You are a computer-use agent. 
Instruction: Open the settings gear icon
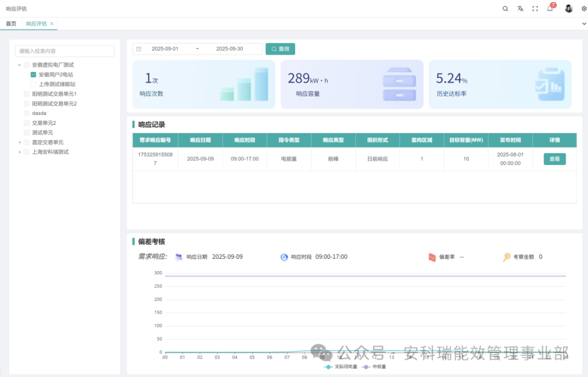coord(584,9)
